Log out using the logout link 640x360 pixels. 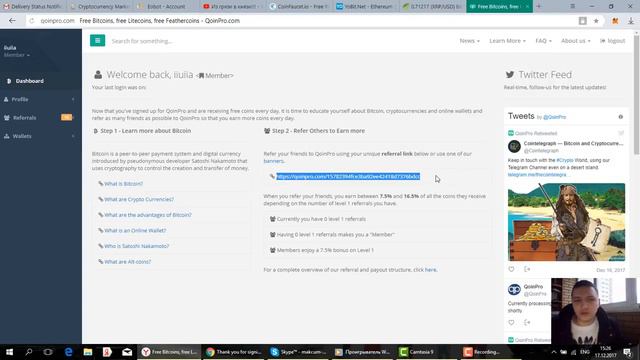pyautogui.click(x=613, y=41)
